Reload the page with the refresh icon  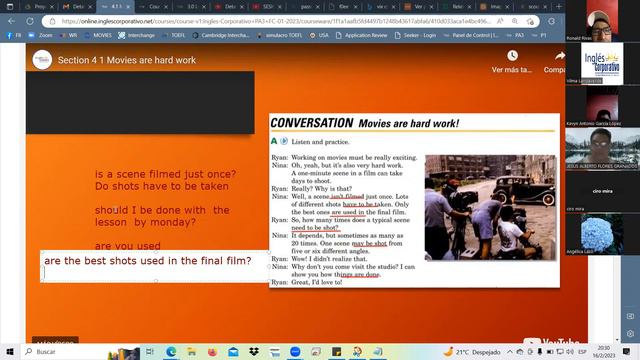click(30, 21)
